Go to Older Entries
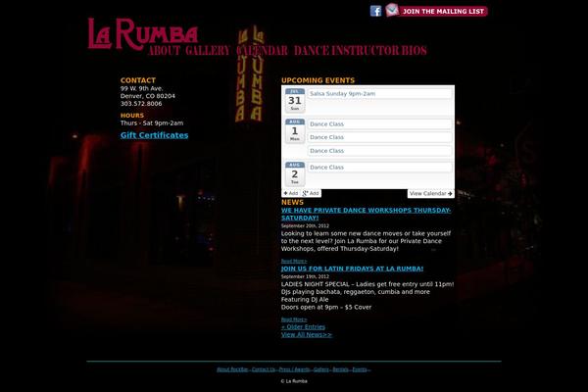The image size is (588, 392). tap(303, 327)
